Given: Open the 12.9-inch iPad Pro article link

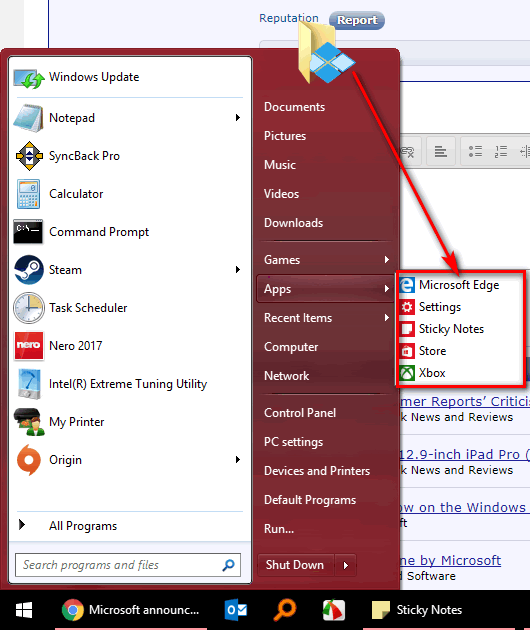Looking at the screenshot, I should [x=465, y=454].
